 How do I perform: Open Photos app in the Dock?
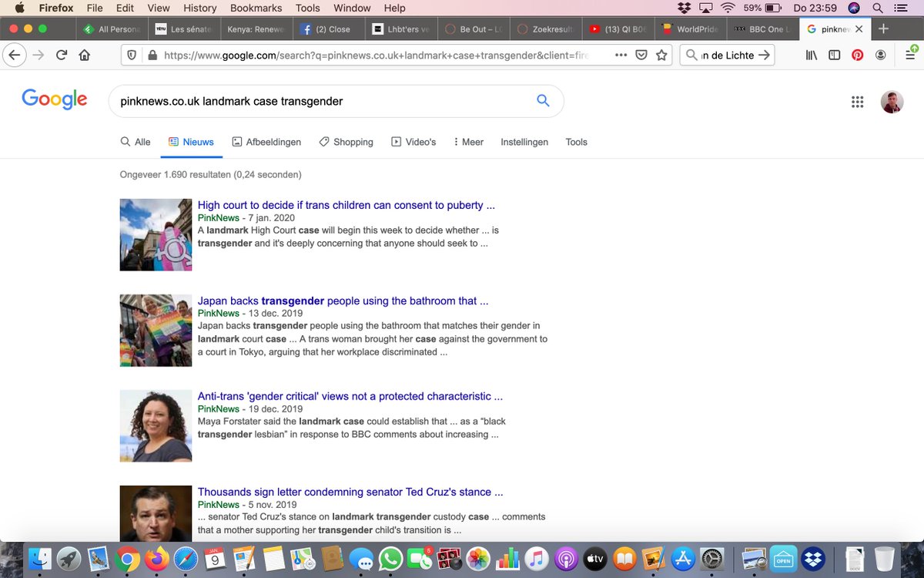[x=478, y=559]
